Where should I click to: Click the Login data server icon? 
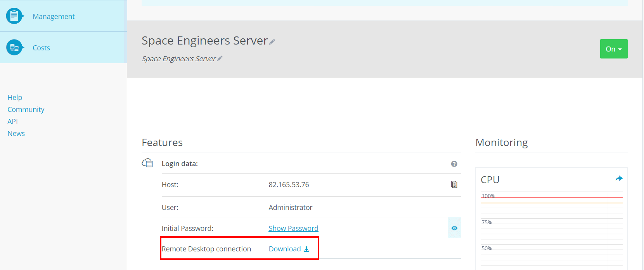[x=147, y=163]
